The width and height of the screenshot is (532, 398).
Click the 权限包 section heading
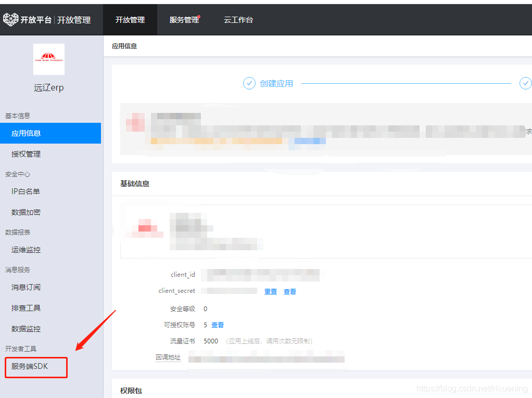(x=131, y=391)
